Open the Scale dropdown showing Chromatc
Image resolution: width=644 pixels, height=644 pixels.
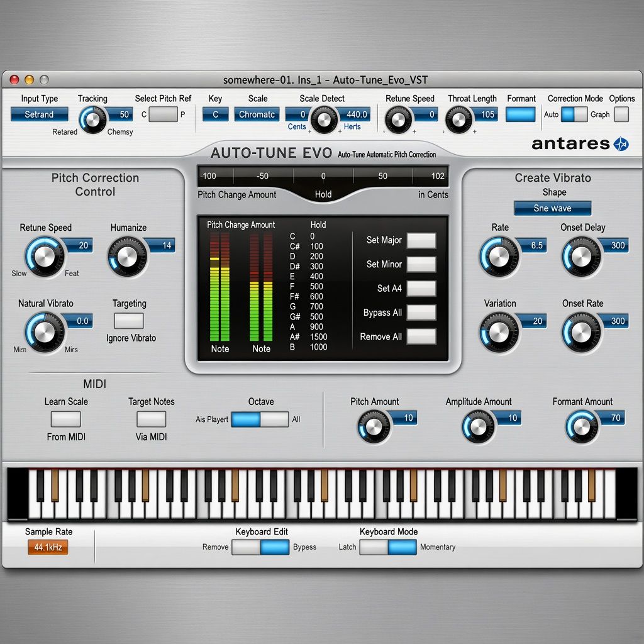(257, 114)
